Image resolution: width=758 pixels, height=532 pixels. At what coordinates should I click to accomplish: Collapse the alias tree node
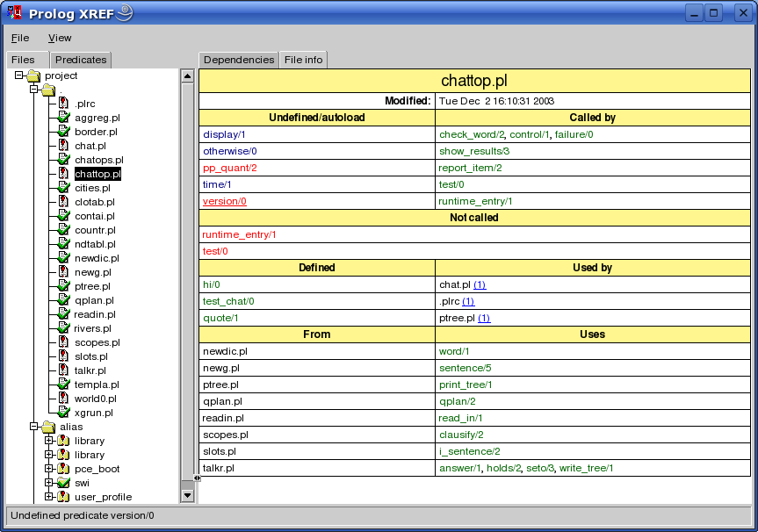pyautogui.click(x=34, y=427)
